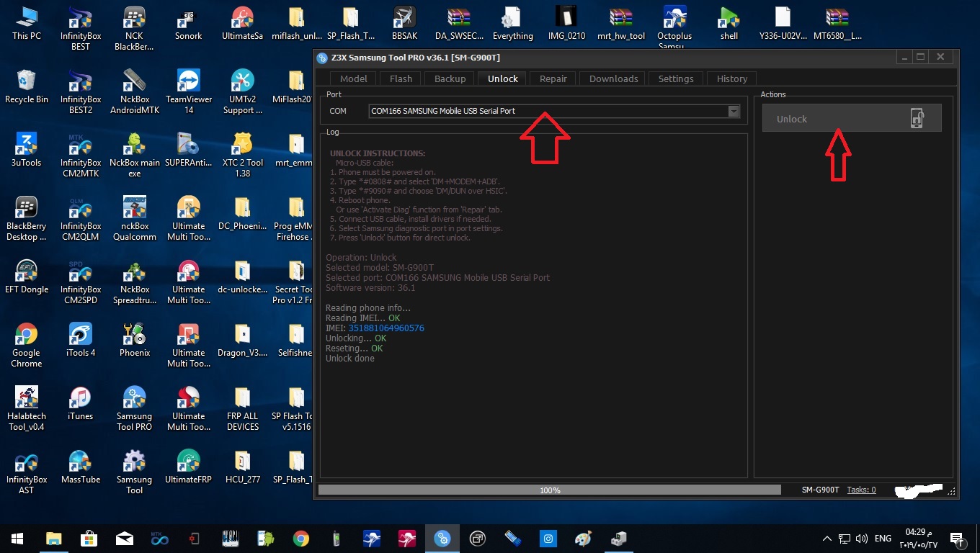This screenshot has height=553, width=980.
Task: Select the FRP ALL DEVICES folder
Action: click(243, 409)
